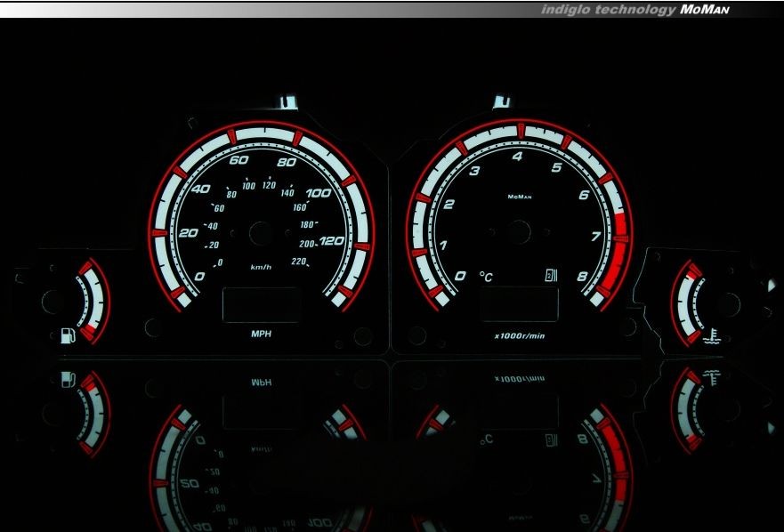Click the small 160 km/h marking
Screen dimensions: 784x532
pos(300,207)
